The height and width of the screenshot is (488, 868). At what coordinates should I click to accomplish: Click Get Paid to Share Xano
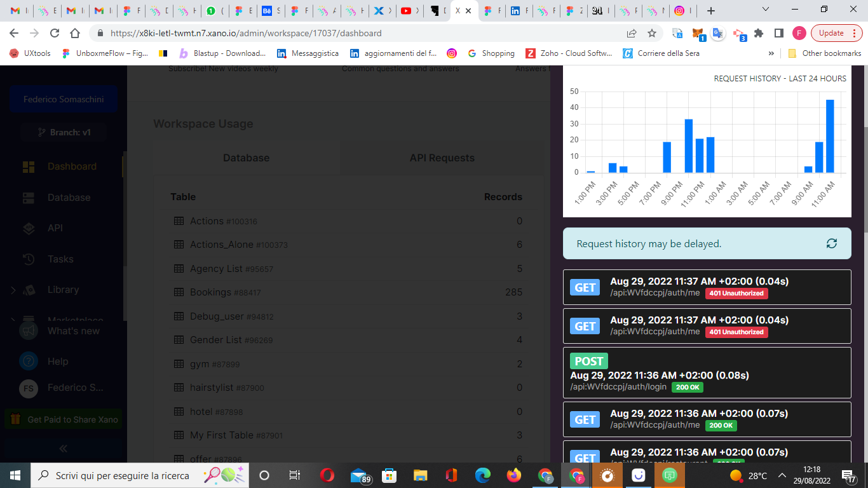pos(64,419)
